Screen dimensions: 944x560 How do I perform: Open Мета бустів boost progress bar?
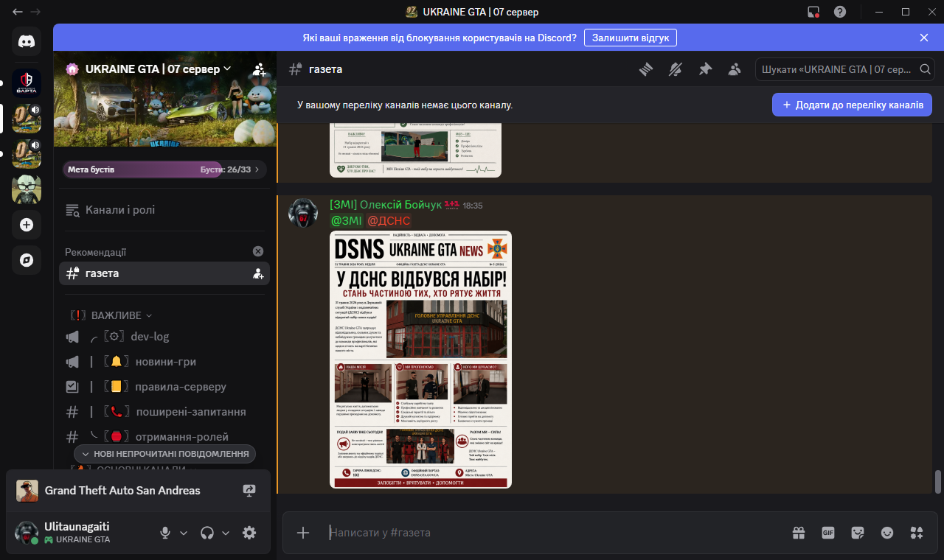(164, 169)
